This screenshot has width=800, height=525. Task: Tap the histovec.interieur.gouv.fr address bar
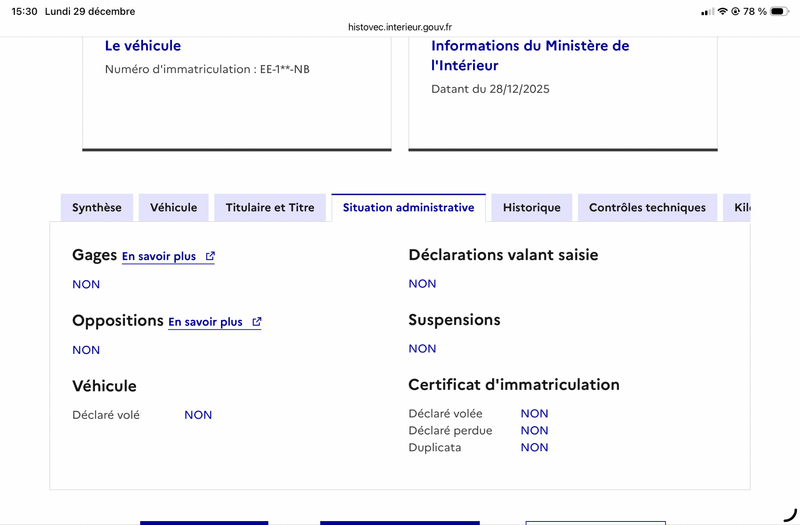pyautogui.click(x=400, y=28)
